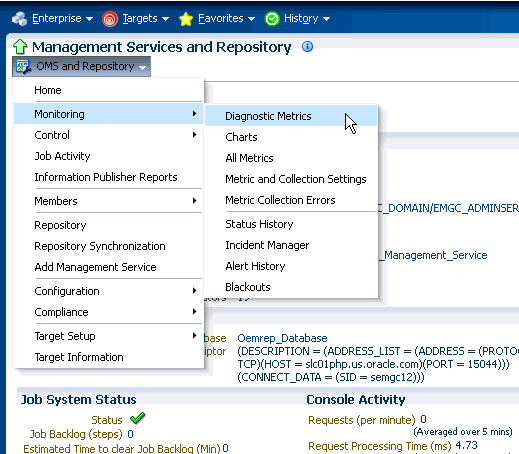
Task: Select Diagnostic Metrics in submenu
Action: 291,116
